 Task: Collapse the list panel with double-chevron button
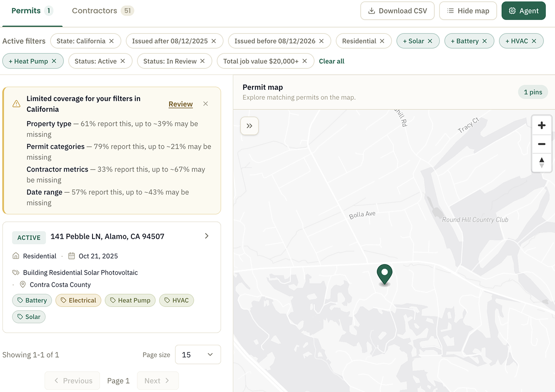pyautogui.click(x=249, y=126)
